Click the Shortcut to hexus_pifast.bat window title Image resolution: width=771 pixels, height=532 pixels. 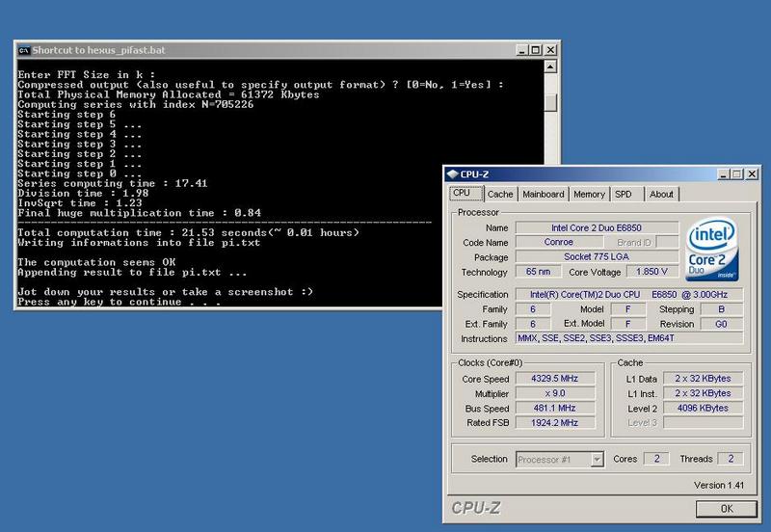click(x=99, y=50)
